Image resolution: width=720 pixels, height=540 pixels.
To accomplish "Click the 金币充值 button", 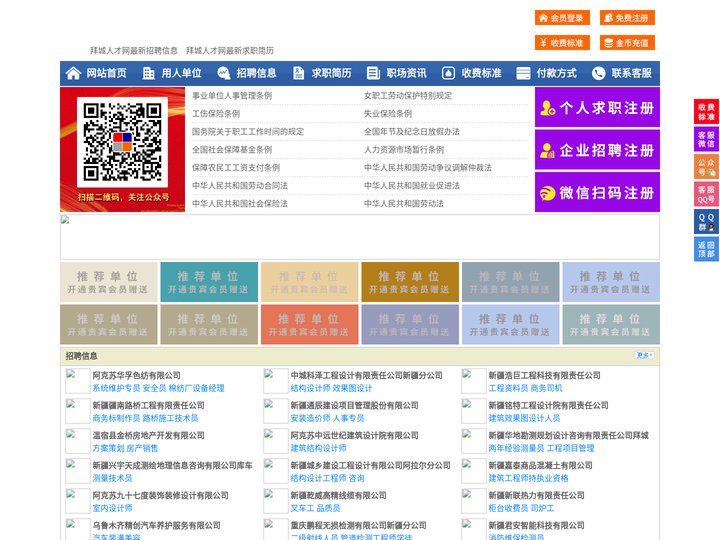I will (627, 43).
